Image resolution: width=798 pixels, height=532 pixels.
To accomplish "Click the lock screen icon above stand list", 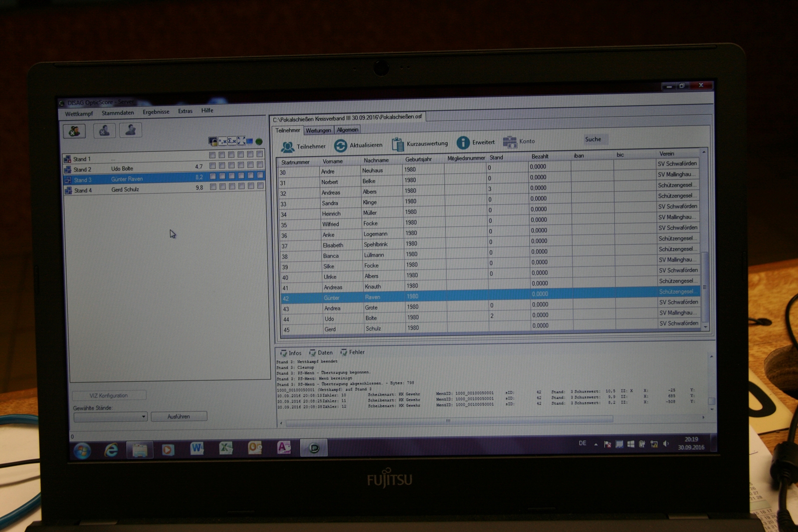I will pyautogui.click(x=213, y=142).
